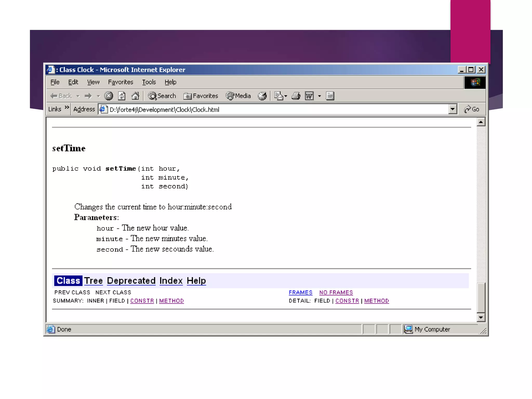Viewport: 532px width, 399px height.
Task: Open the Tools menu
Action: coord(149,82)
